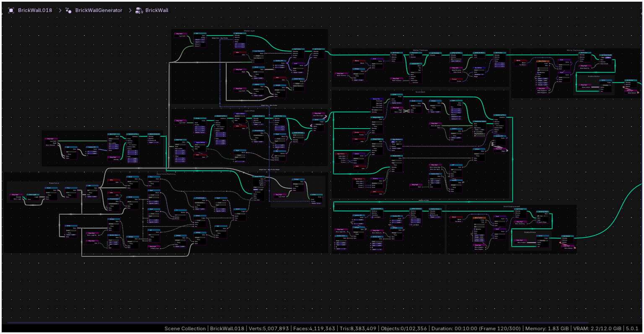Click the Duration 00:10:00 frame status entry
This screenshot has width=644, height=334.
pyautogui.click(x=476, y=329)
